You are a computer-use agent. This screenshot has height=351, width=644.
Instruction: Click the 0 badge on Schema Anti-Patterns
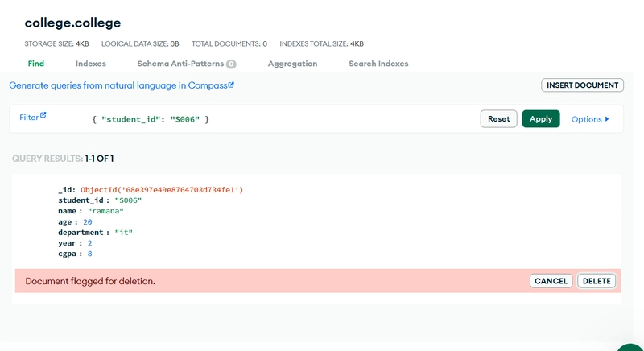click(231, 64)
